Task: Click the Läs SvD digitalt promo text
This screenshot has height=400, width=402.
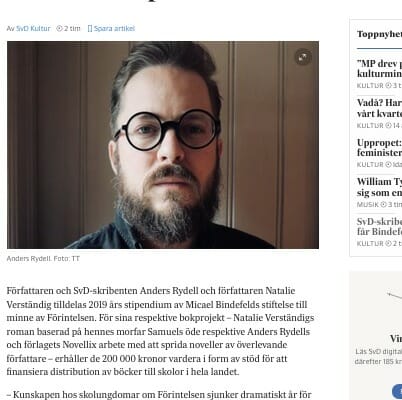Action: pos(378,356)
